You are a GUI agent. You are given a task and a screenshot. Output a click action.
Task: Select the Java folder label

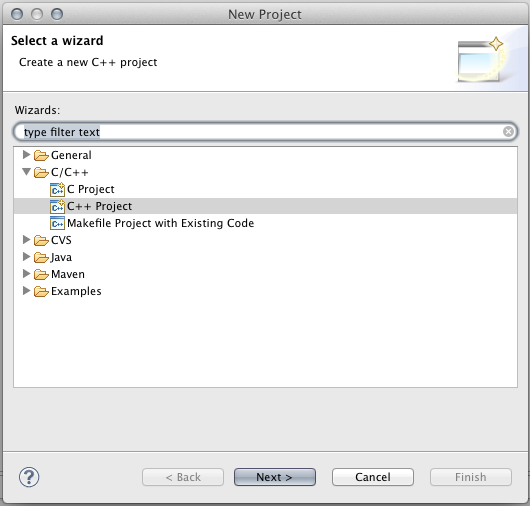[61, 257]
